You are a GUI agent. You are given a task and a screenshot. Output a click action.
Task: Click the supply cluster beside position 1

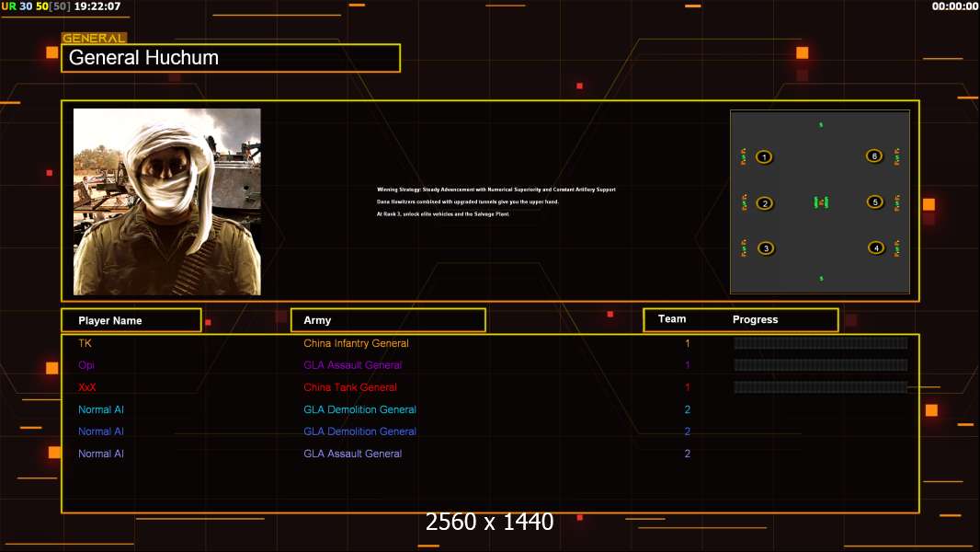[x=744, y=156]
